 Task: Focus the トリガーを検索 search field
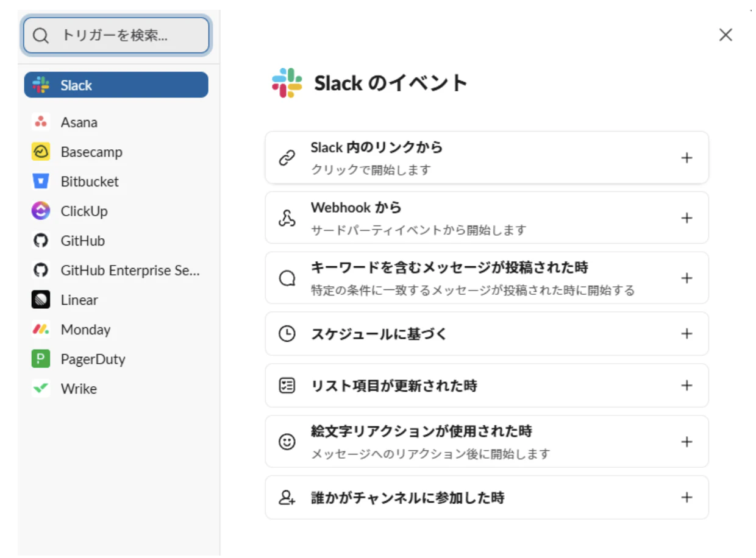coord(116,35)
